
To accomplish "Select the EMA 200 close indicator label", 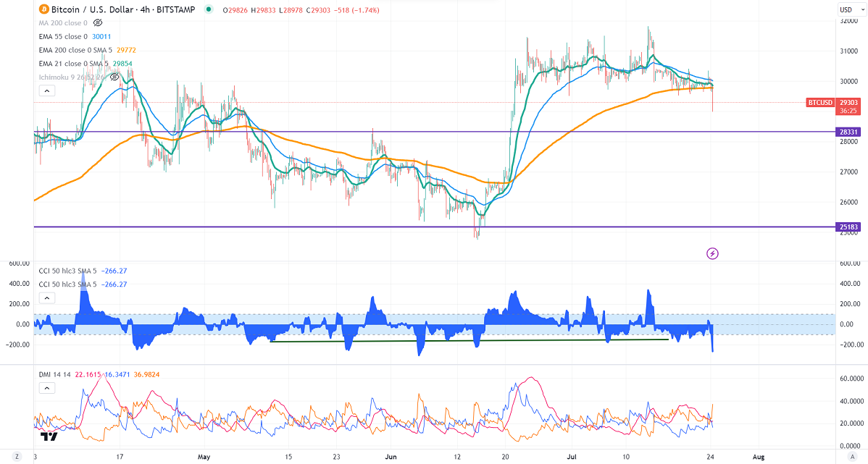I will pos(76,50).
